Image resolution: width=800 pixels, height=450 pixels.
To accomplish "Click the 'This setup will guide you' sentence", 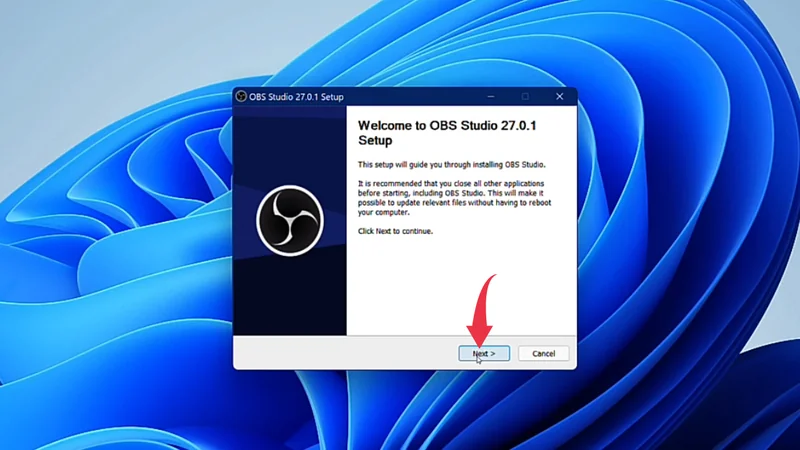I will coord(452,164).
